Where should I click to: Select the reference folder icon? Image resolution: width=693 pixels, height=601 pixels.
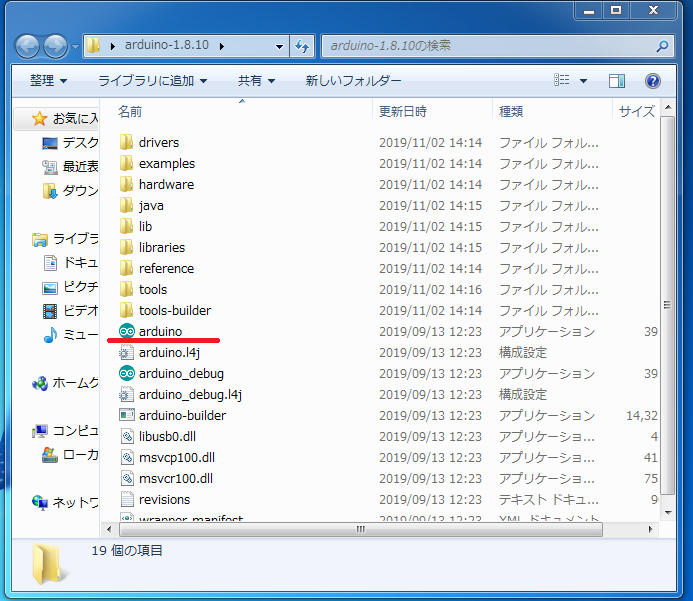(126, 268)
